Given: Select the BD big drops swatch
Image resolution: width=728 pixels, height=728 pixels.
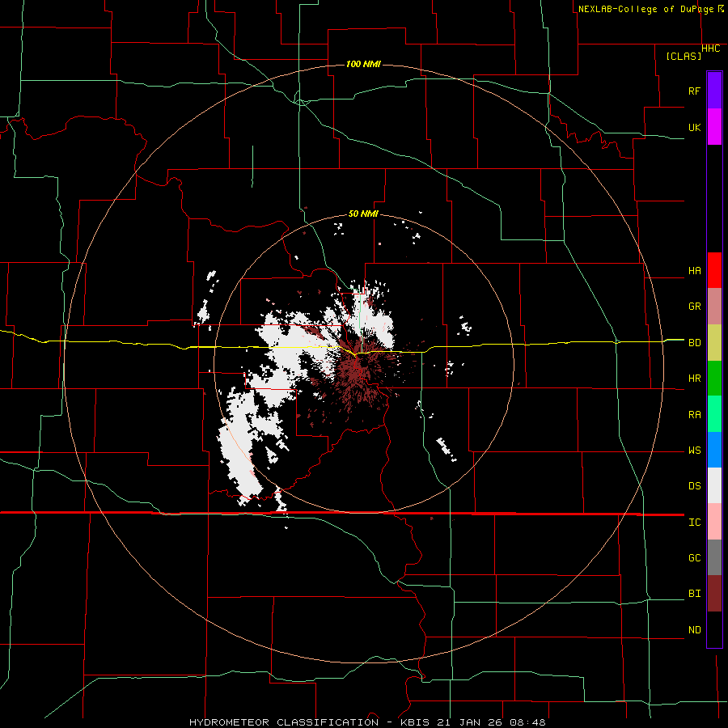Looking at the screenshot, I should 714,343.
